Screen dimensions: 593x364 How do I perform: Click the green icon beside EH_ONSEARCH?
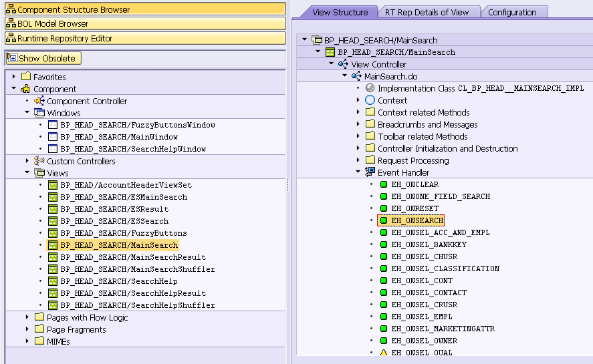[x=384, y=220]
